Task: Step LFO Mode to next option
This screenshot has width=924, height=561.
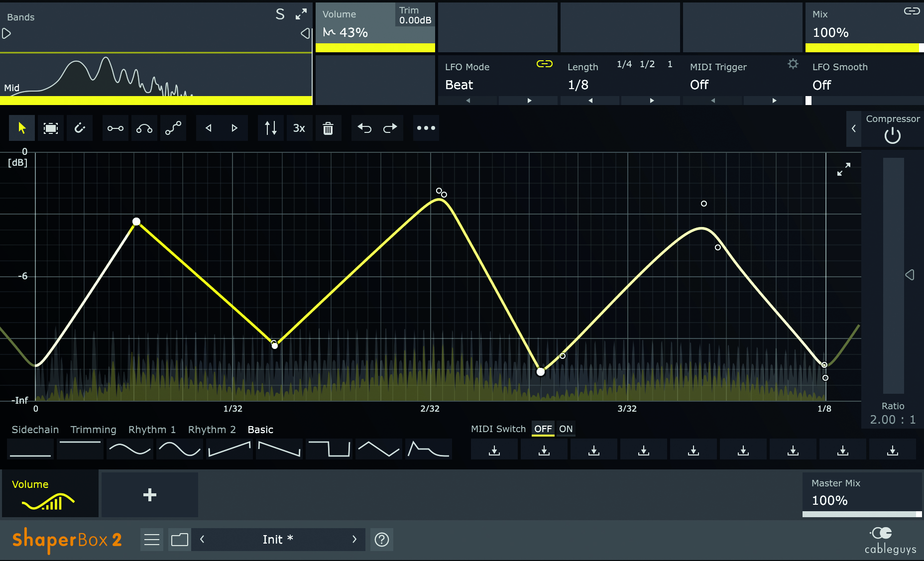Action: 529,101
